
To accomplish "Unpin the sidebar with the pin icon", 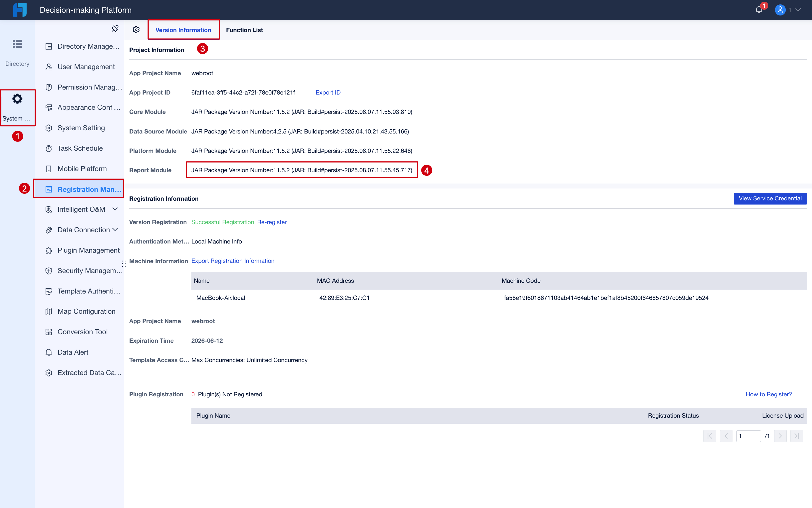I will click(x=115, y=28).
